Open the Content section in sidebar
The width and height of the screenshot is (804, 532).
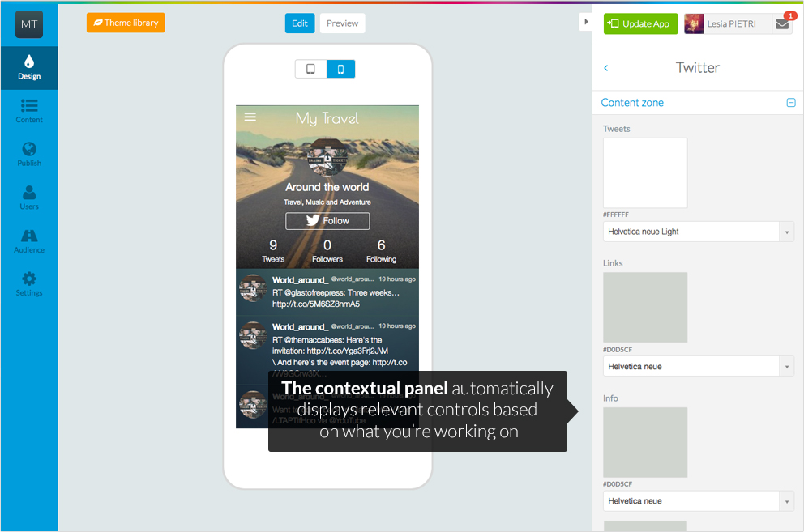(x=29, y=112)
